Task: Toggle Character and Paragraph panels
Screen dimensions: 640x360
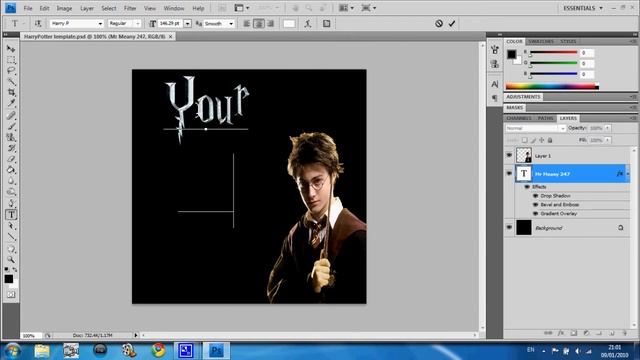Action: (x=327, y=24)
